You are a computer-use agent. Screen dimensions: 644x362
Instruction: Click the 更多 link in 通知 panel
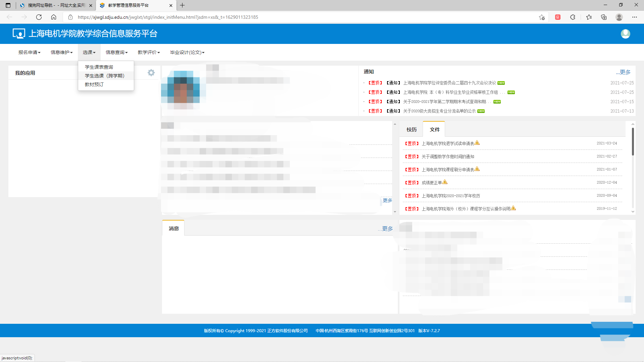[x=623, y=72]
